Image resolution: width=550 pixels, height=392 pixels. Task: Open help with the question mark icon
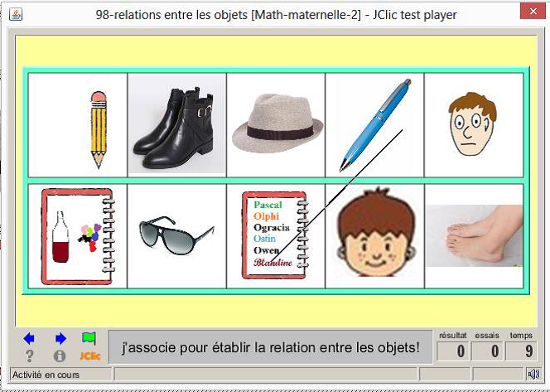click(x=30, y=356)
